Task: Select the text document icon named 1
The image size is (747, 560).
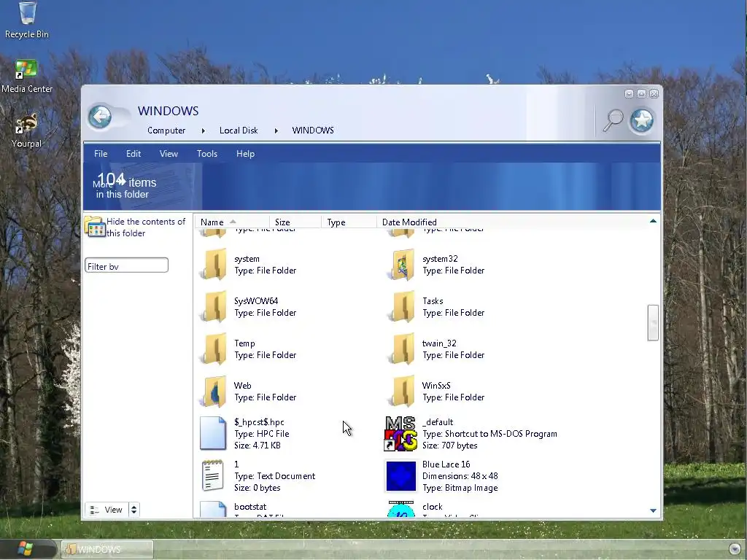Action: [213, 475]
